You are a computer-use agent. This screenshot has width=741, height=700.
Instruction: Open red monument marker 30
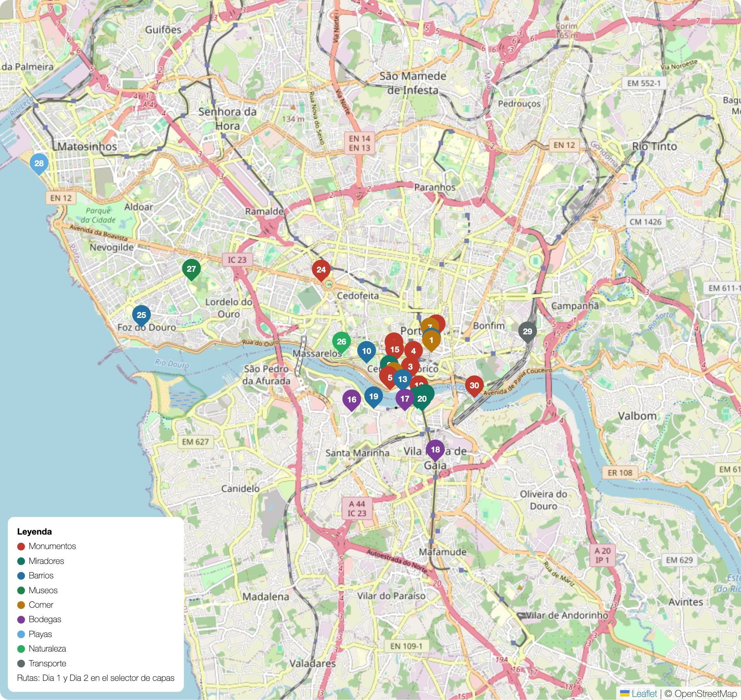474,386
